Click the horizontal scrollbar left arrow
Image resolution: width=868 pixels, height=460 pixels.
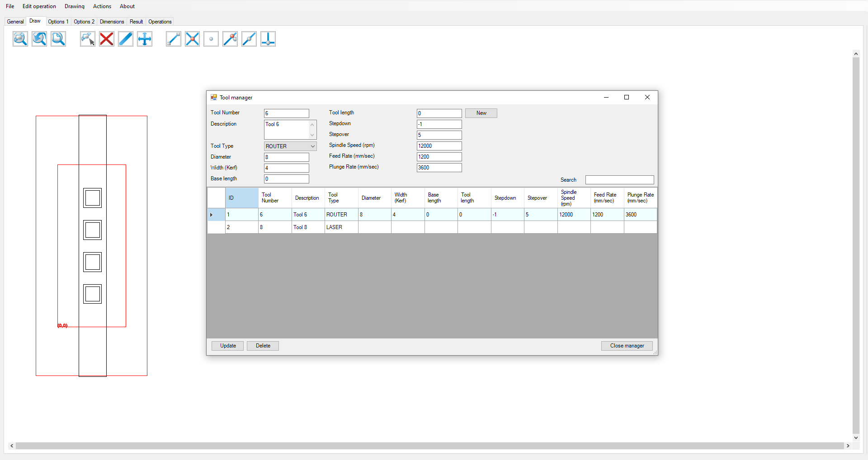pyautogui.click(x=12, y=446)
